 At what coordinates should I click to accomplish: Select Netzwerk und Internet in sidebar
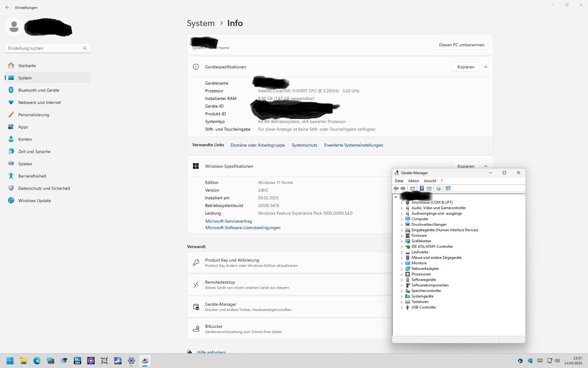[x=48, y=102]
